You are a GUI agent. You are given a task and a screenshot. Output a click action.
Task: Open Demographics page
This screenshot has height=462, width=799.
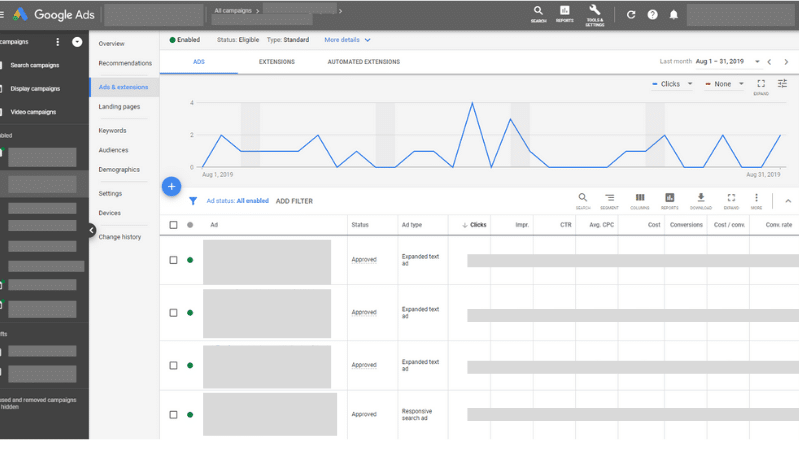pos(119,170)
